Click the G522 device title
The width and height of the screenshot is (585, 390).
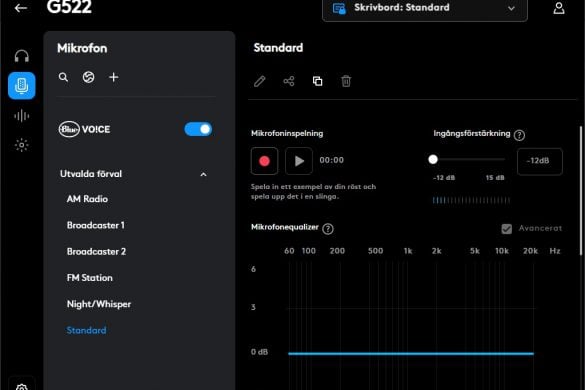[x=69, y=7]
